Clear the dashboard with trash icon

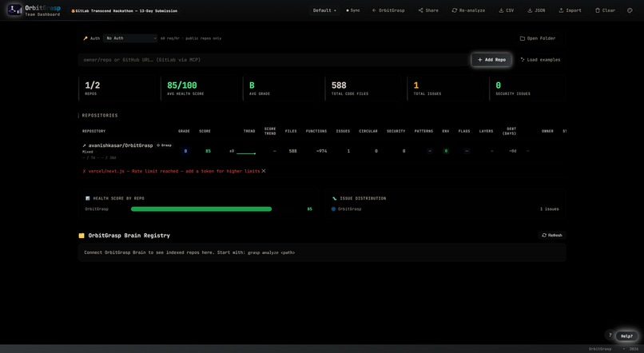pyautogui.click(x=605, y=10)
